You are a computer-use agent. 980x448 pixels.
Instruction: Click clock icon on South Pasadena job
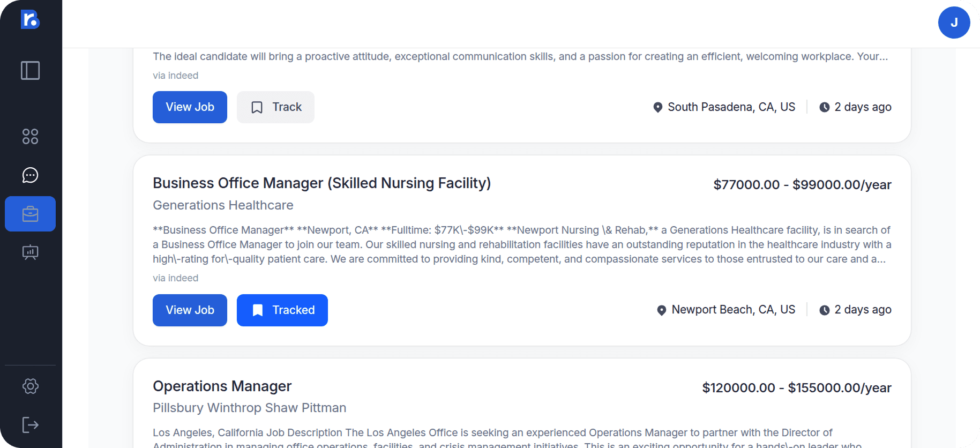pyautogui.click(x=825, y=108)
